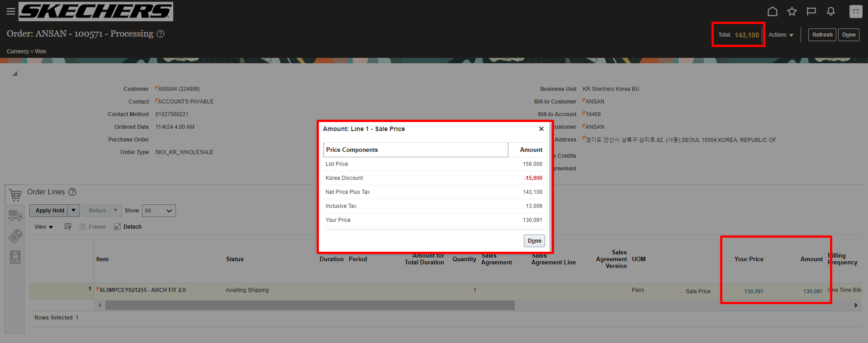The height and width of the screenshot is (343, 868).
Task: Click the Sale Price cell in row 1
Action: point(698,291)
